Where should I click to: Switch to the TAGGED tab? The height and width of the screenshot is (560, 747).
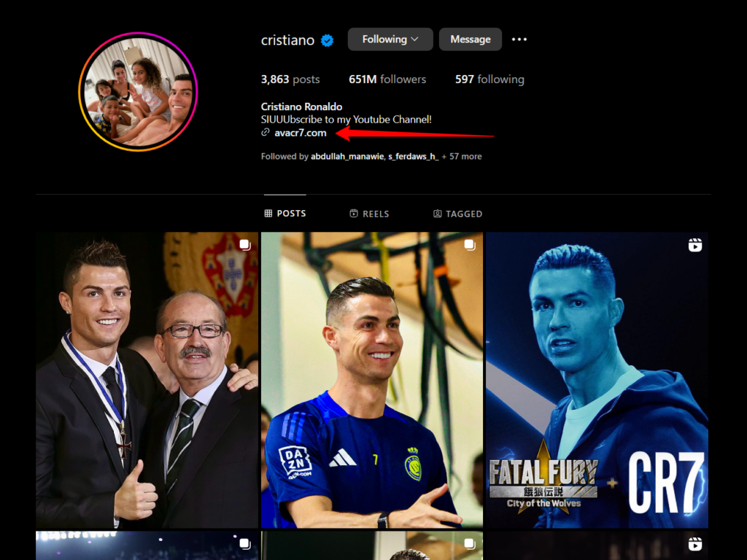pyautogui.click(x=457, y=214)
